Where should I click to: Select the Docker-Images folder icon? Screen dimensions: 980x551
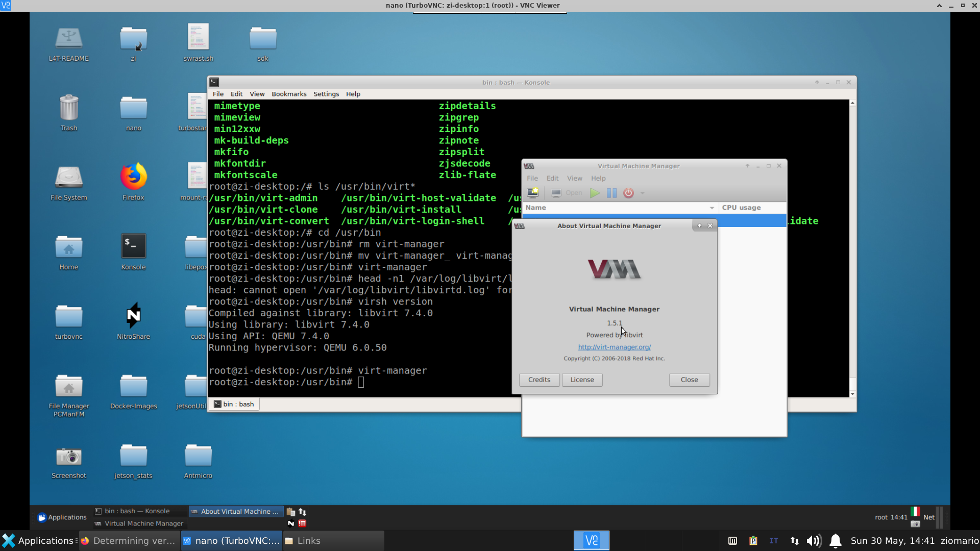point(133,392)
